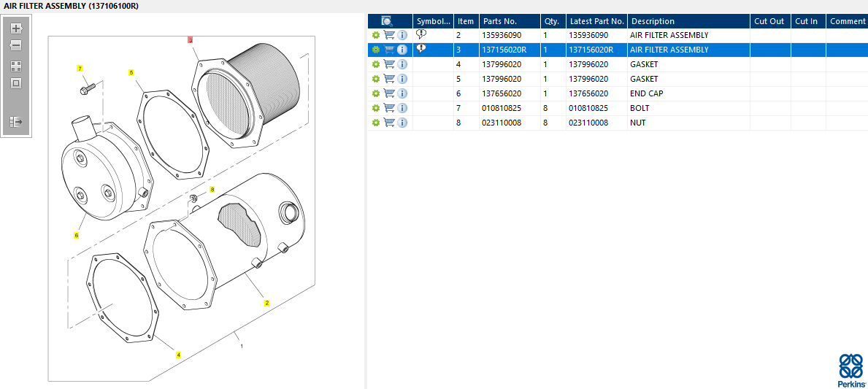This screenshot has height=389, width=868.
Task: Select callout 6 end cap label in diagram
Action: [x=77, y=235]
